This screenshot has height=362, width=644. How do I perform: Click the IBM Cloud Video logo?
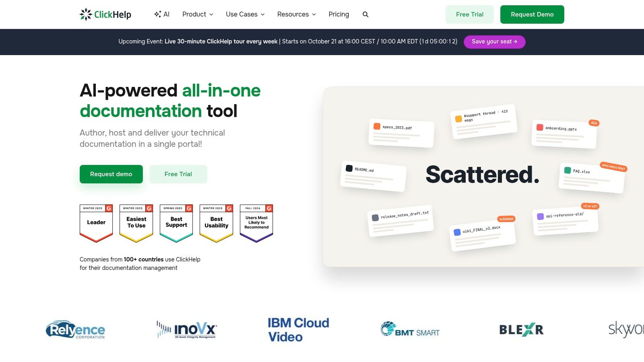[298, 330]
